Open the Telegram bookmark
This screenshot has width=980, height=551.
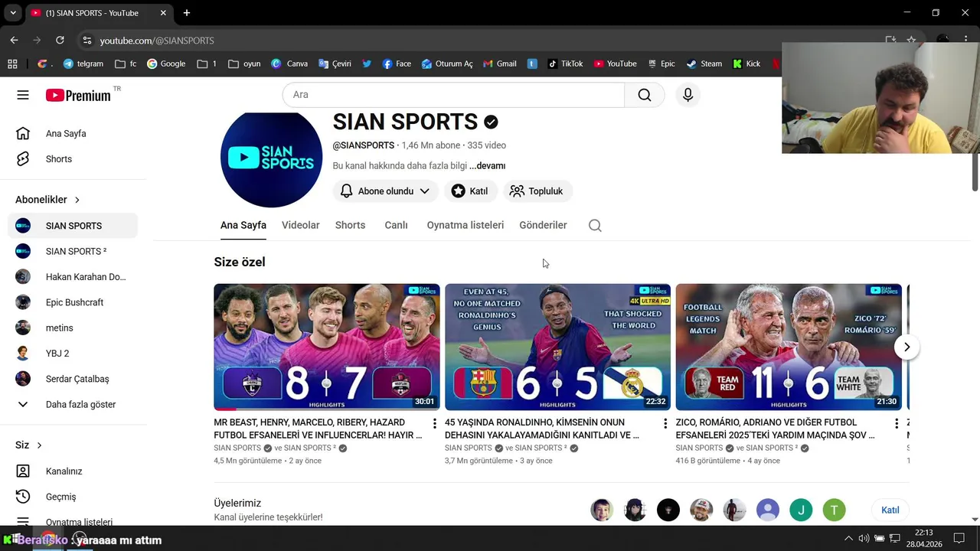(83, 64)
